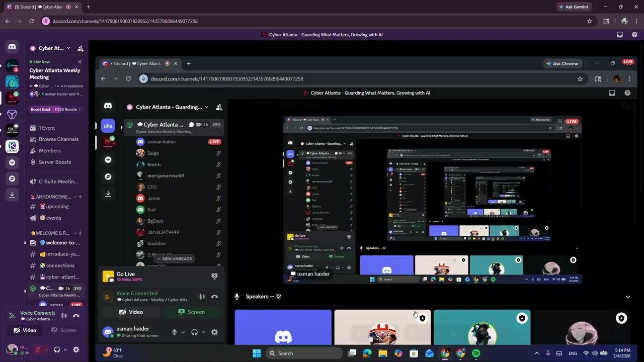This screenshot has height=362, width=644.
Task: Toggle noise suppression in the outer Voice Connected panel
Action: click(64, 316)
